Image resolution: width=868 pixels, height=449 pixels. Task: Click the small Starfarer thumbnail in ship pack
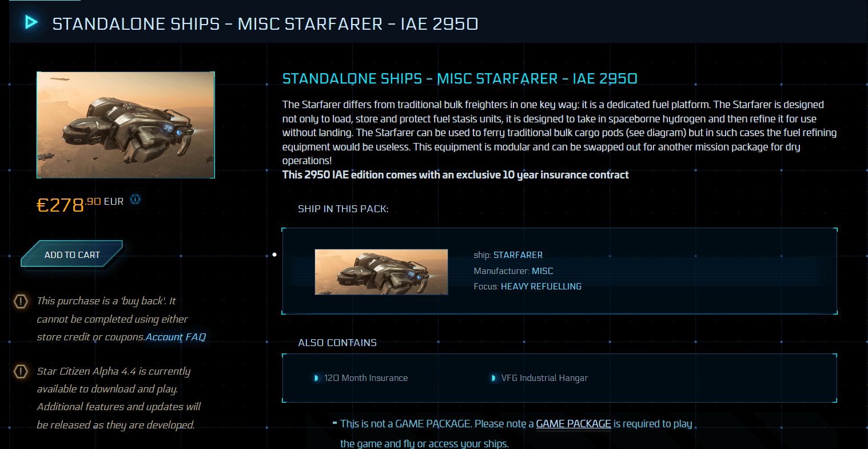(x=381, y=272)
